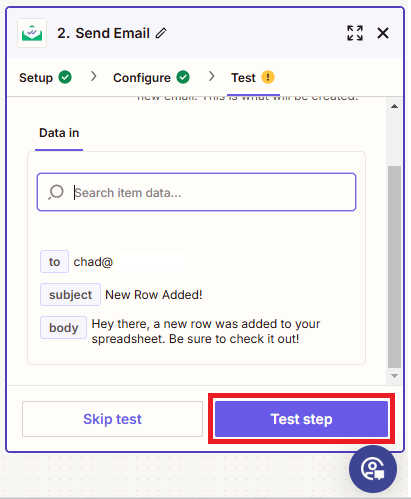Switch to the Setup tab
Viewport: 411px width, 499px height.
36,78
